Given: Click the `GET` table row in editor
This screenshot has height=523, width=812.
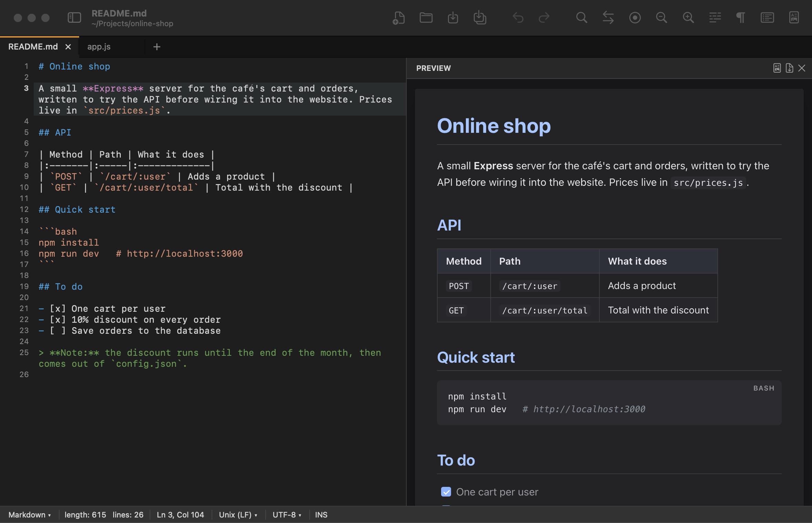Looking at the screenshot, I should point(196,188).
